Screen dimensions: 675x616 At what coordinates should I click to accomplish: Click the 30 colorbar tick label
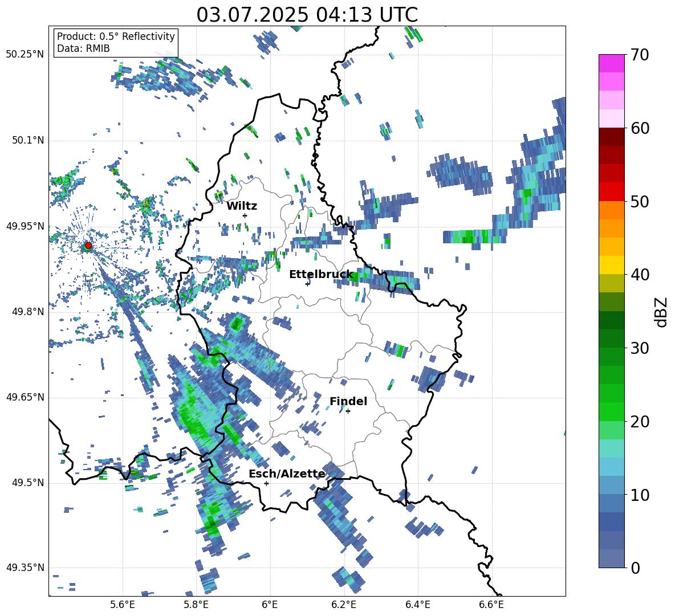pyautogui.click(x=640, y=348)
